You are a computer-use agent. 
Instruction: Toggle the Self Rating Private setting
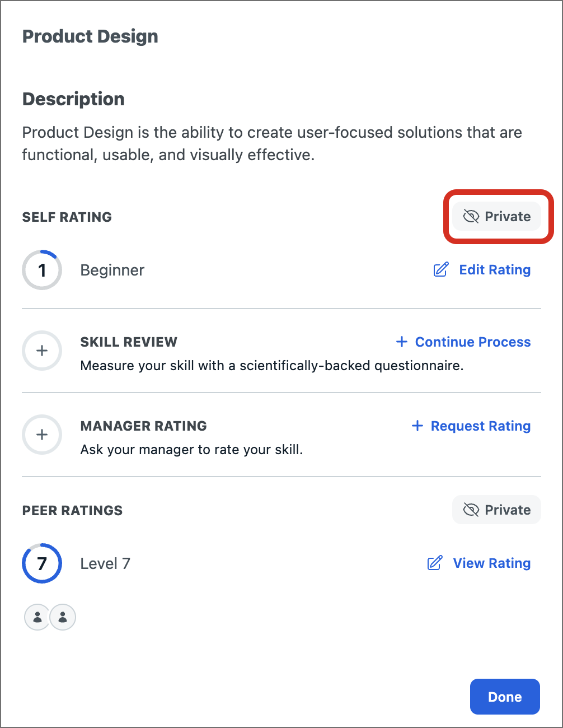point(496,216)
